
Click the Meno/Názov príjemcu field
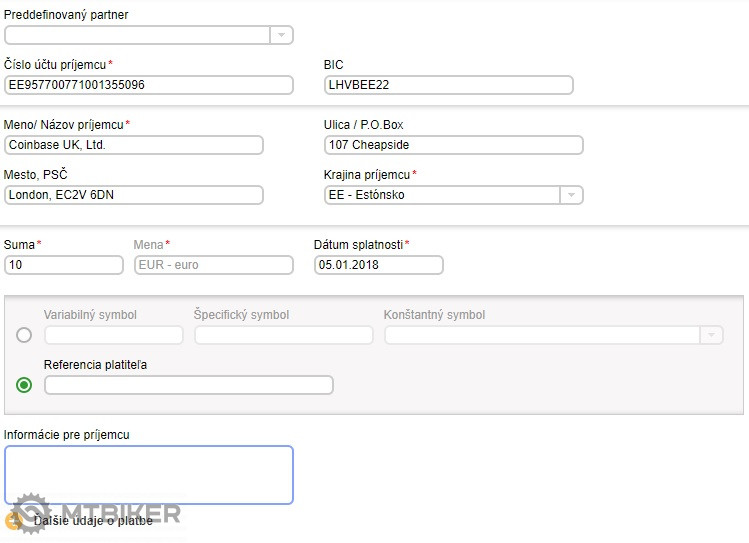(x=134, y=145)
